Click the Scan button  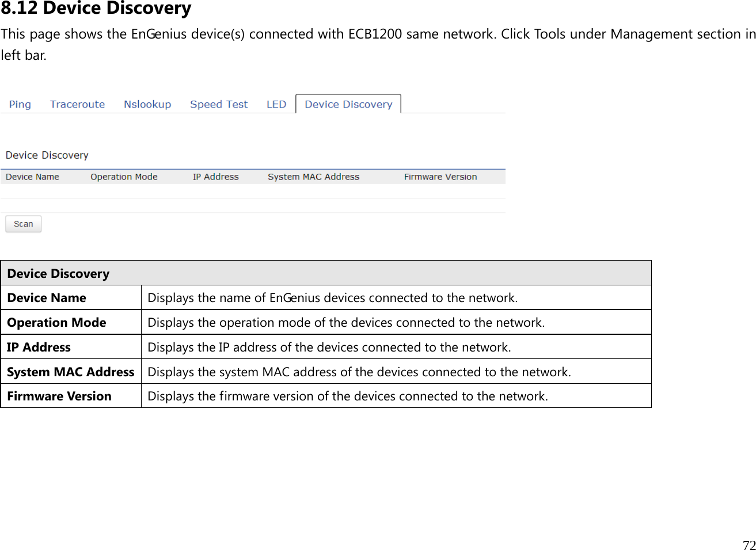click(x=24, y=224)
